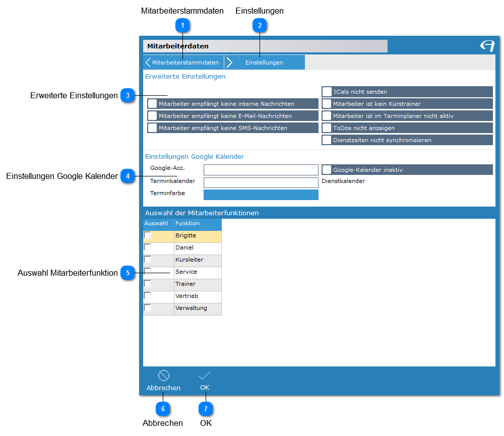504x436 pixels.
Task: Check Mitarbeiter ist kein Kurstrainer
Action: pyautogui.click(x=327, y=104)
